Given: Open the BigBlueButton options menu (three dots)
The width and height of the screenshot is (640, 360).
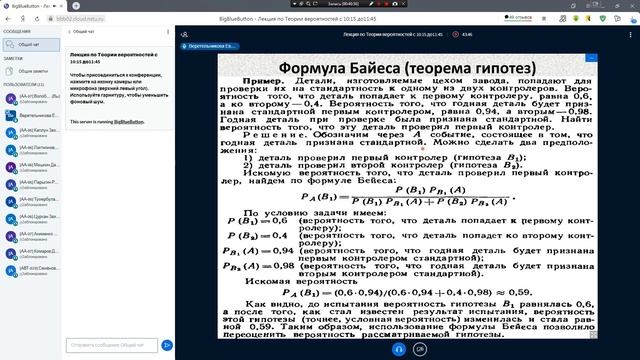Looking at the screenshot, I should [x=631, y=35].
